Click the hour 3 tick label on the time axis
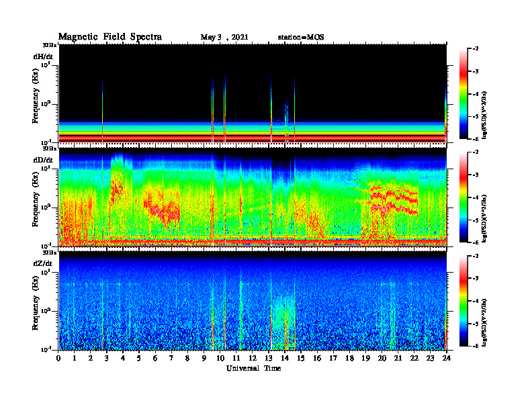This screenshot has height=411, width=532. [107, 358]
